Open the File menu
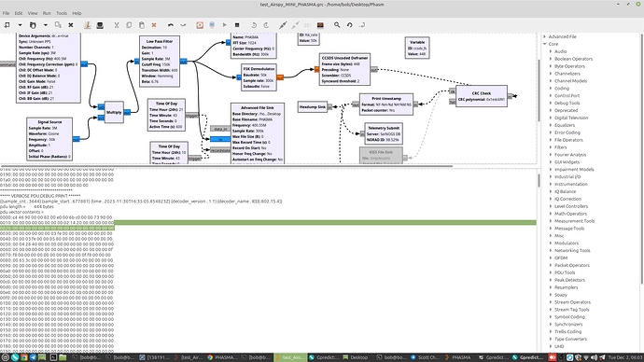Image resolution: width=644 pixels, height=362 pixels. (x=7, y=13)
